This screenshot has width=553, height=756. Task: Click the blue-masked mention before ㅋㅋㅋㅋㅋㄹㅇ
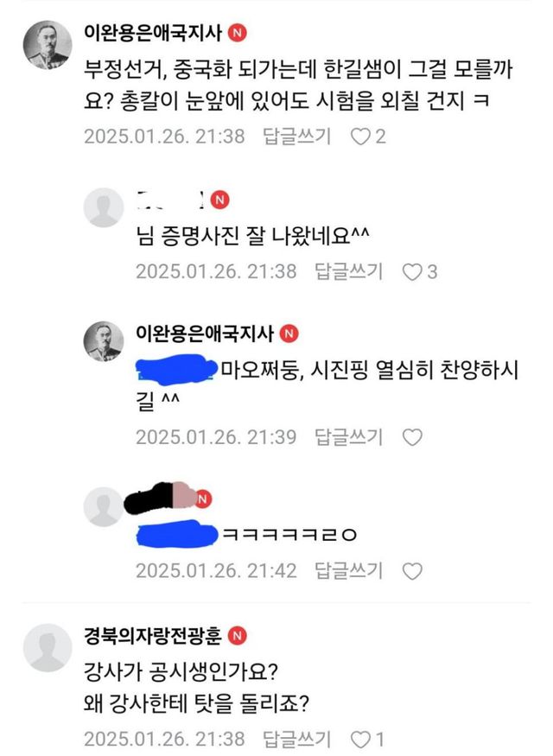(177, 534)
